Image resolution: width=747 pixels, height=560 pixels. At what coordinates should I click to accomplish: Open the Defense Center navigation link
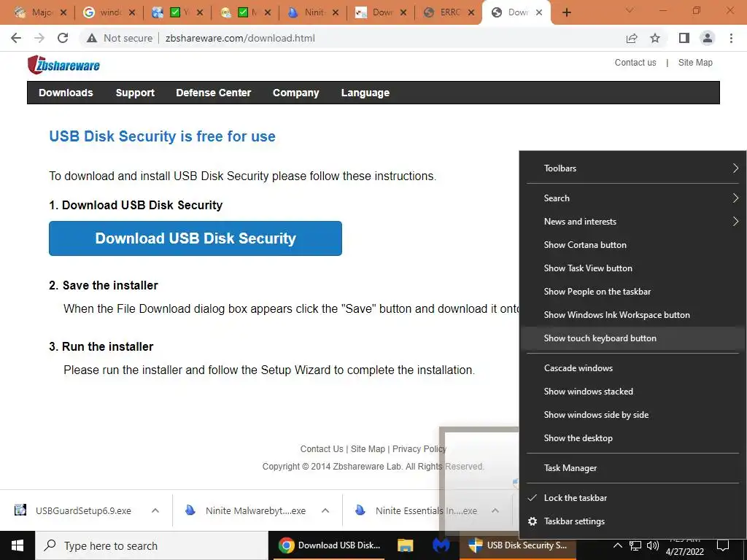point(214,93)
